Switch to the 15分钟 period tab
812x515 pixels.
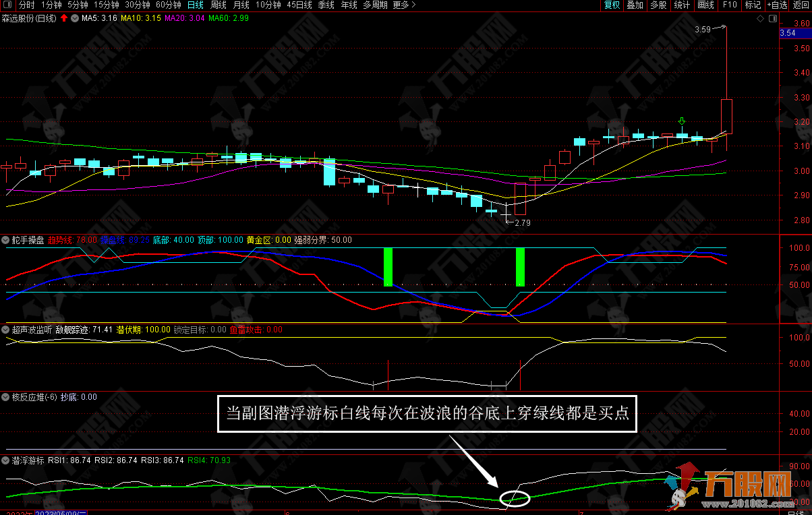(x=106, y=5)
